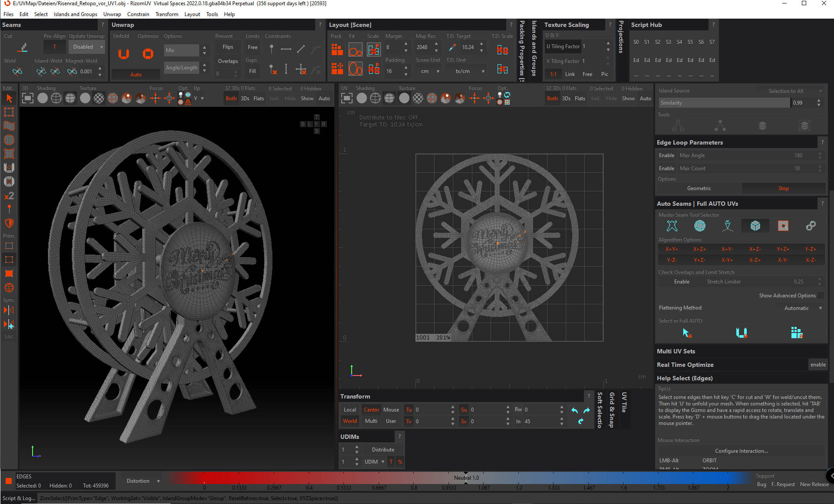Viewport: 834px width, 504px height.
Task: Open the Islands and Groups menu
Action: [x=75, y=14]
